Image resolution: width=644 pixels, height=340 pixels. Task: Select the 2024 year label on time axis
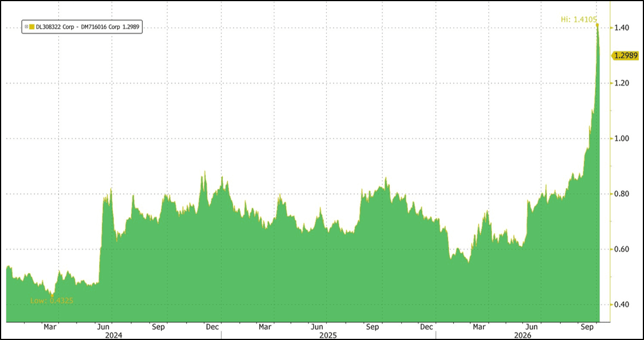(113, 335)
